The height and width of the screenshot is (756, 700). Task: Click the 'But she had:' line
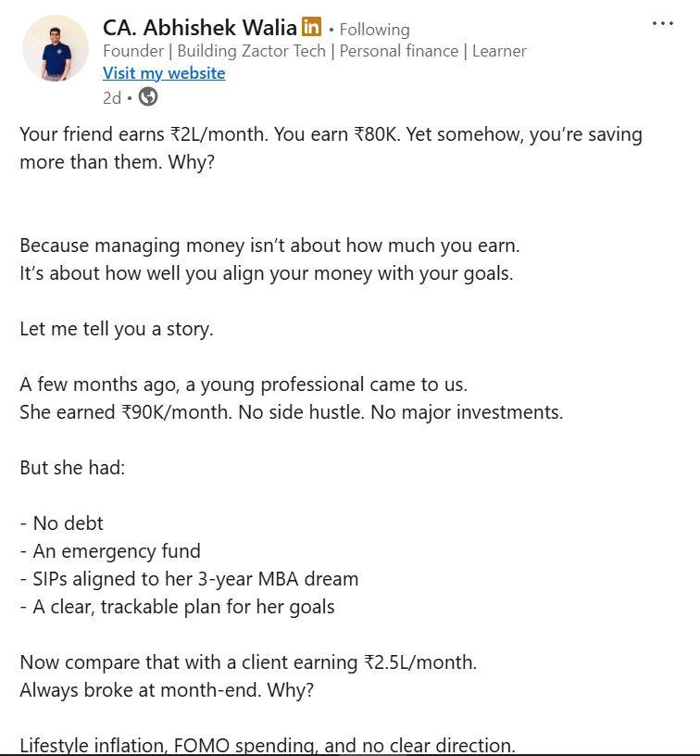click(72, 468)
